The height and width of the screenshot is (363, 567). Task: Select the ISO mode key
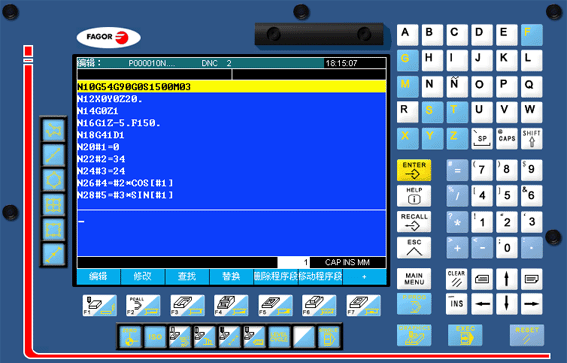click(x=155, y=337)
